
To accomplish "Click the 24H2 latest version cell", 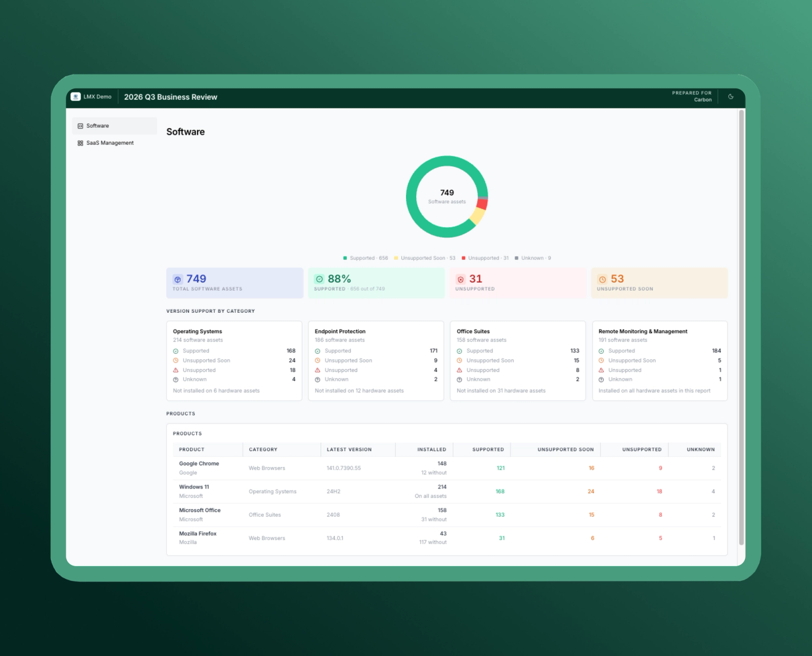I will coord(333,491).
